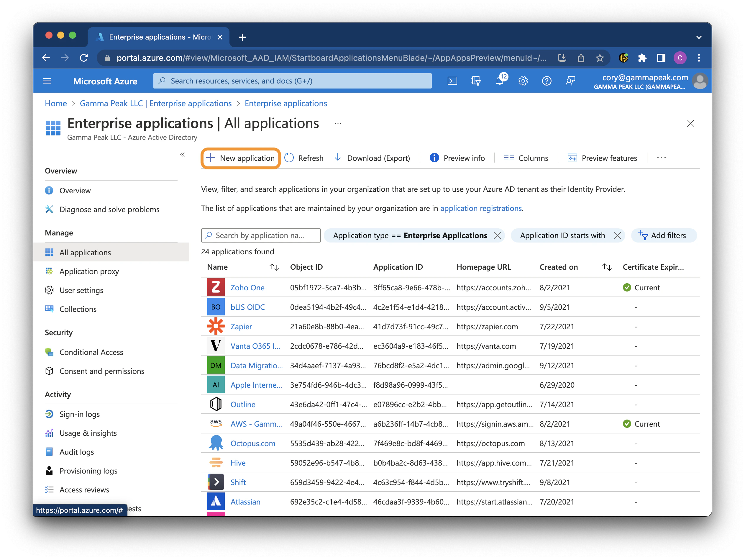Open the notifications bell showing 12 alerts

click(x=500, y=81)
